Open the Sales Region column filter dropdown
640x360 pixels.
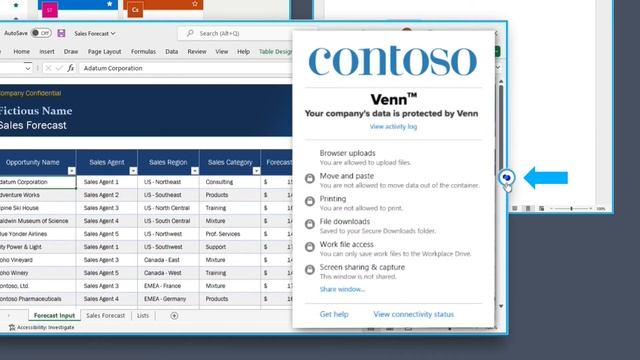coord(195,171)
